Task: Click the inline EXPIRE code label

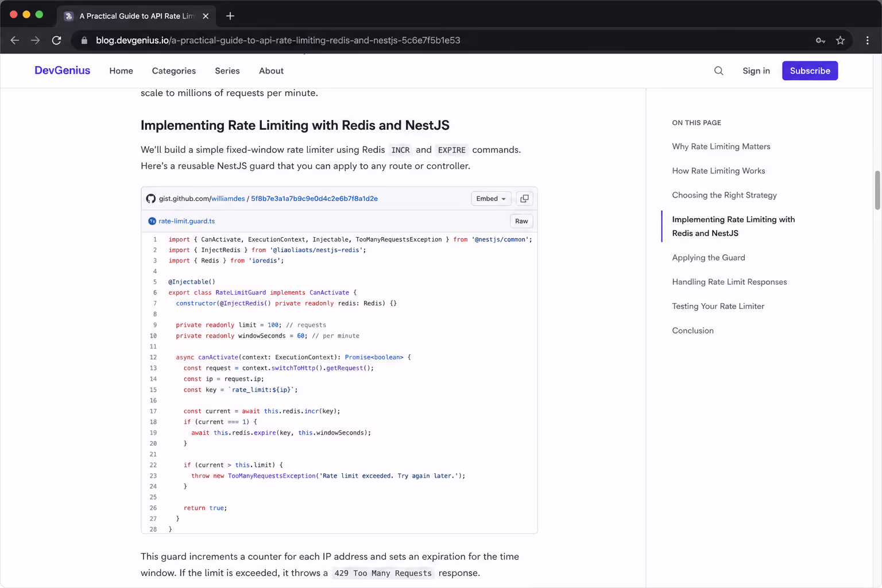Action: (x=451, y=150)
